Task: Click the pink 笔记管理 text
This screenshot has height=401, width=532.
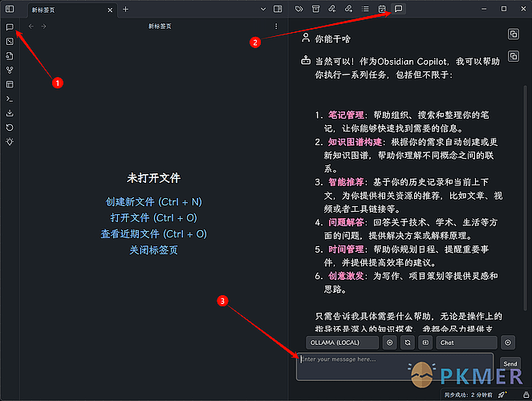Action: pyautogui.click(x=346, y=115)
